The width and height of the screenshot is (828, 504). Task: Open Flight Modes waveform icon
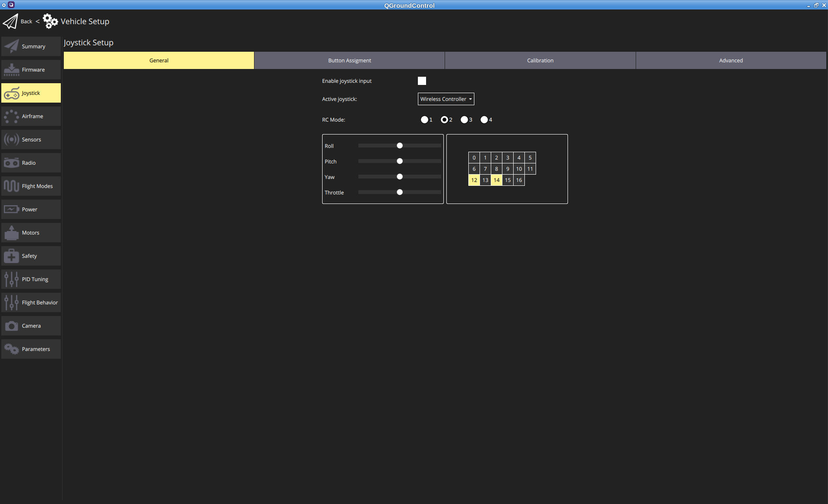12,186
